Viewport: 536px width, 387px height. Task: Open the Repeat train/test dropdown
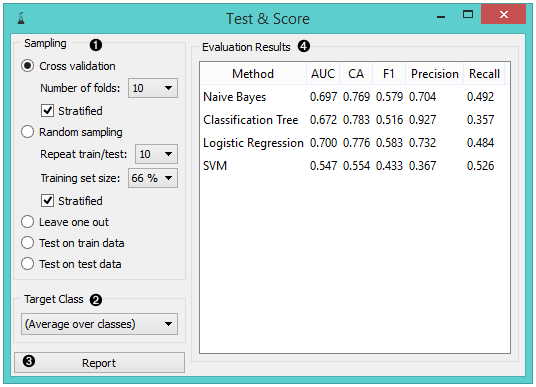pyautogui.click(x=157, y=154)
